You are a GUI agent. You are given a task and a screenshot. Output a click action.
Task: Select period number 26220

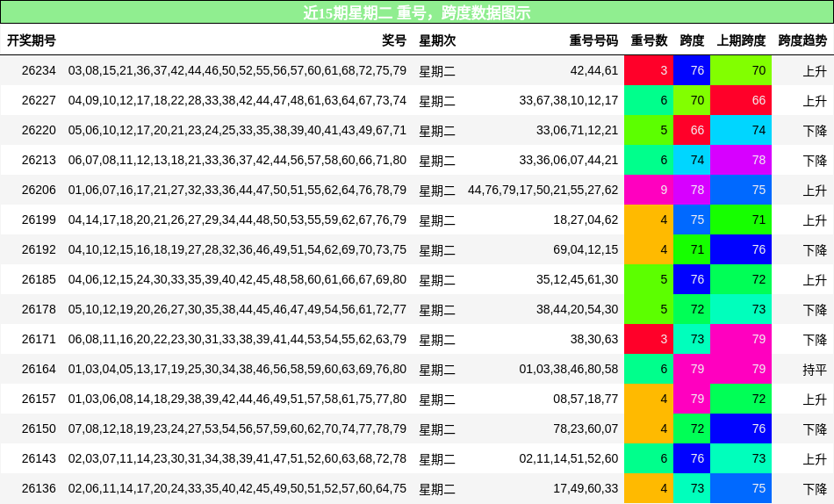coord(39,130)
